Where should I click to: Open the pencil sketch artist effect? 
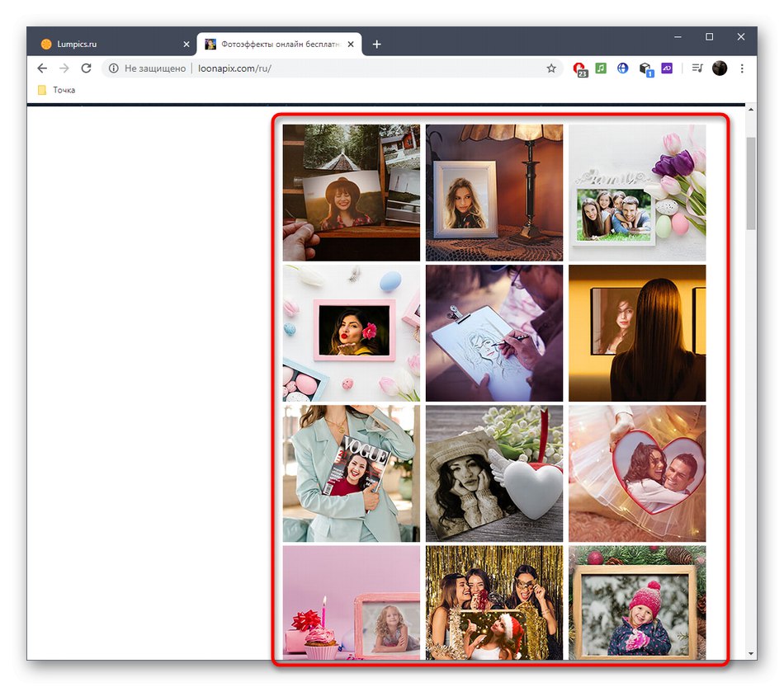(x=494, y=333)
